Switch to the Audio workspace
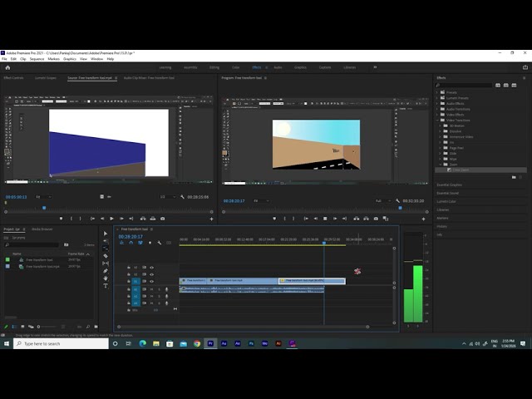532x399 pixels. [x=278, y=67]
